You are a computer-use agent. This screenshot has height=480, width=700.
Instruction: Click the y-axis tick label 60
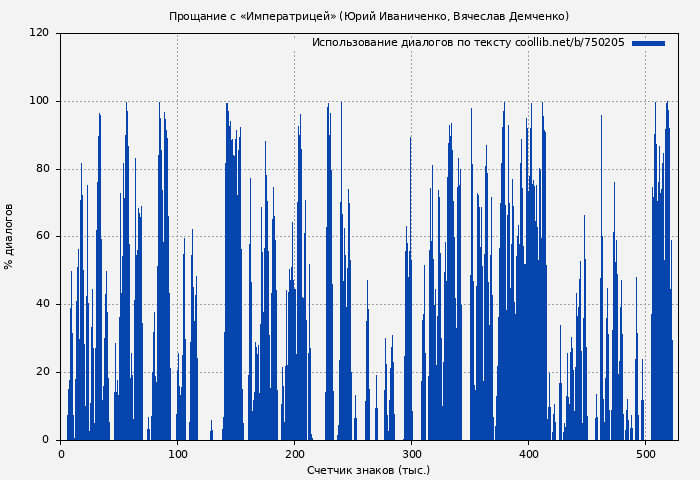coord(42,237)
